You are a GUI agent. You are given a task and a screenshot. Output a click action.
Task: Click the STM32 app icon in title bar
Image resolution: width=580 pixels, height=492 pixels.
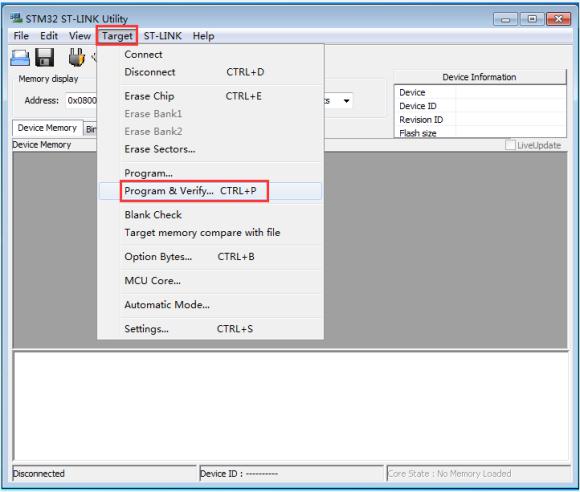click(x=16, y=18)
